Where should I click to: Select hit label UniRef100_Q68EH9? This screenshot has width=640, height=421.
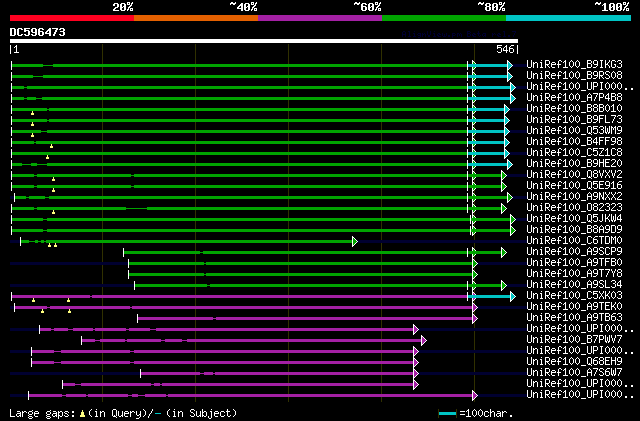point(574,362)
